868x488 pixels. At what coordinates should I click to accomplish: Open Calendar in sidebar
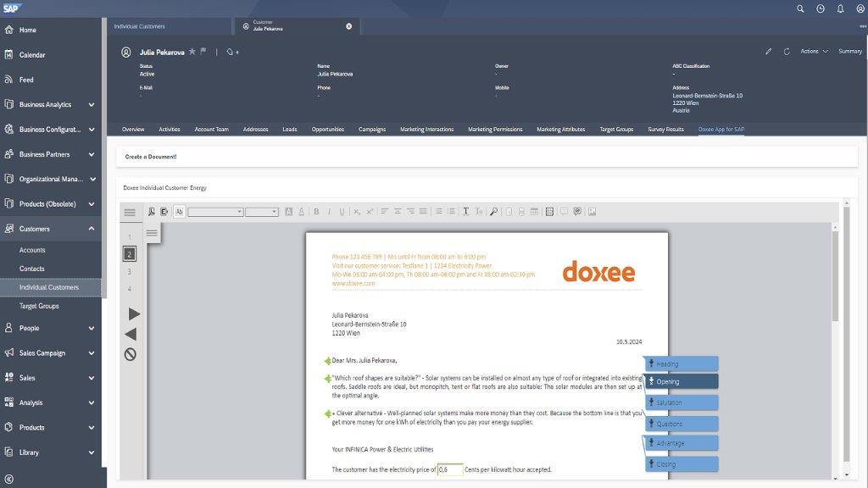32,55
